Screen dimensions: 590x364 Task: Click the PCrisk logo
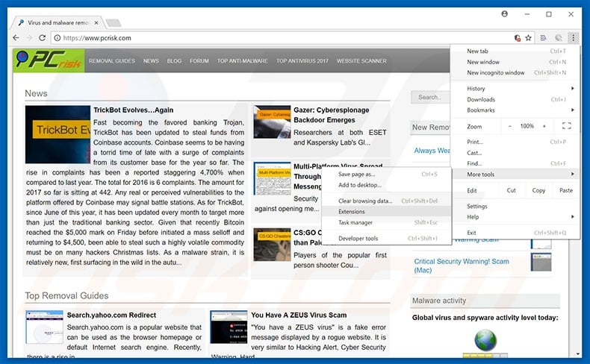(49, 60)
